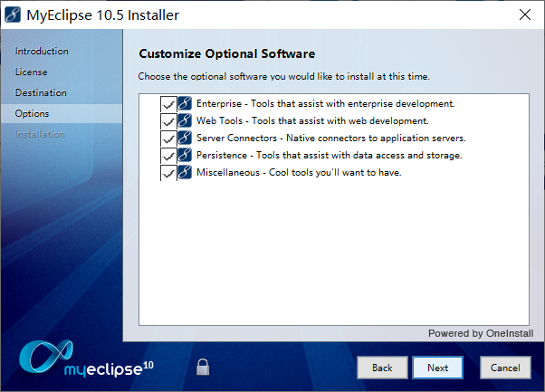Toggle the Persistence checkbox
The height and width of the screenshot is (392, 545).
[x=168, y=156]
